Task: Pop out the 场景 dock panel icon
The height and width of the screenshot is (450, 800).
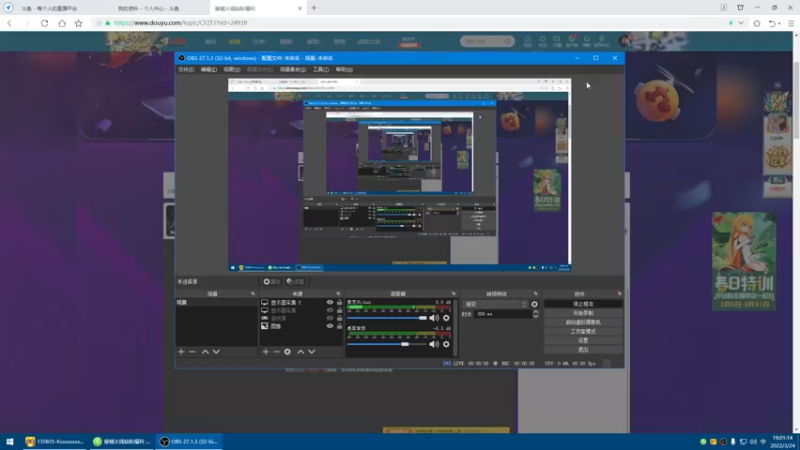Action: pos(253,294)
